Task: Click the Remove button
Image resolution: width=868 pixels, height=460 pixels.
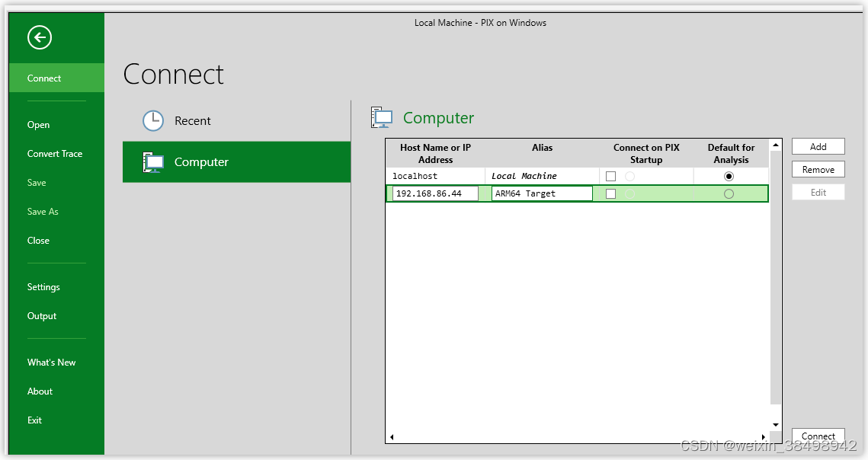Action: [x=818, y=169]
